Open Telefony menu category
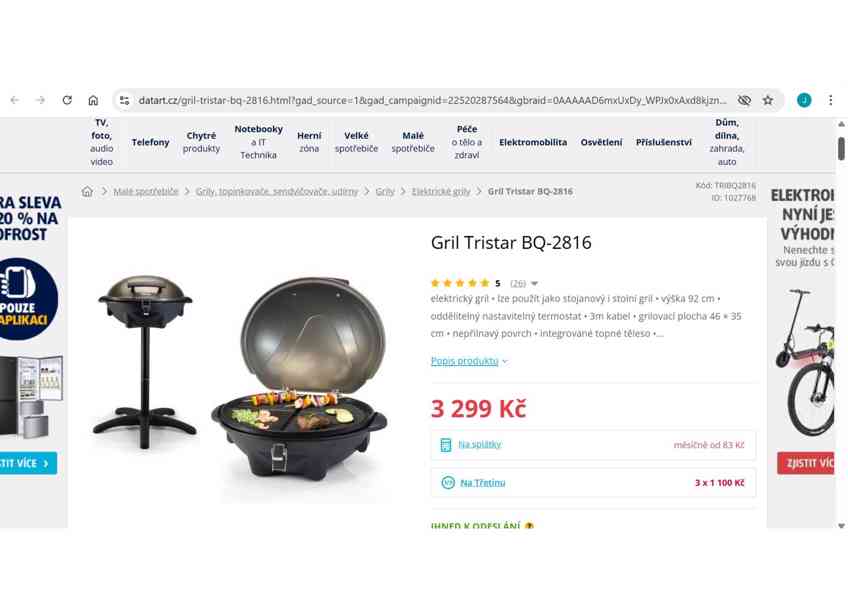This screenshot has height=600, width=848. [x=150, y=142]
